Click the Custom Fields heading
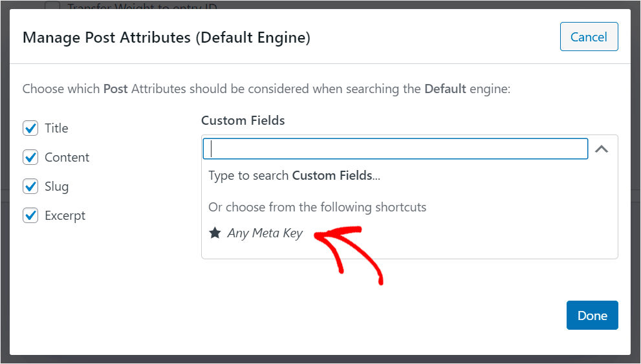641x364 pixels. click(x=243, y=120)
